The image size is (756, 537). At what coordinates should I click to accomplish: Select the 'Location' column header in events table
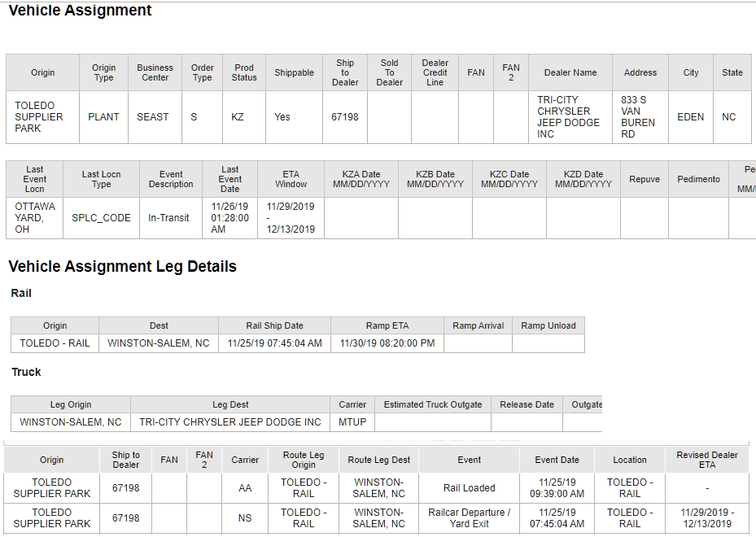(x=630, y=460)
